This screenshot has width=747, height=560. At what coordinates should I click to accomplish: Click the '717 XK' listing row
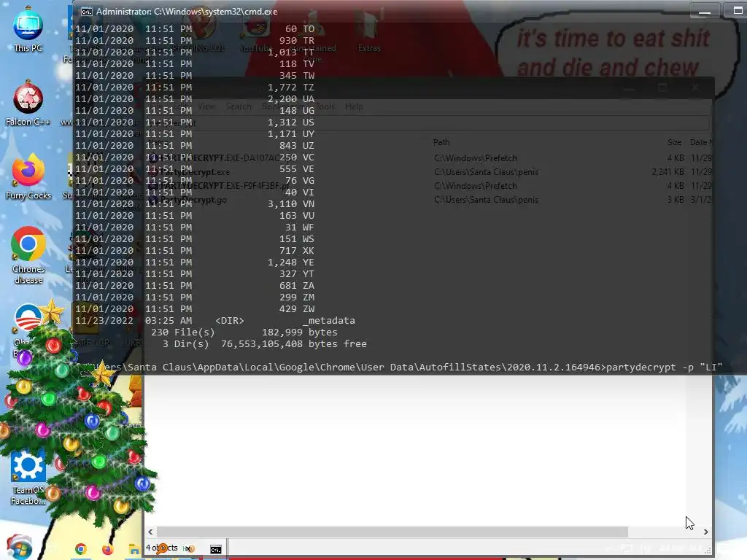195,251
